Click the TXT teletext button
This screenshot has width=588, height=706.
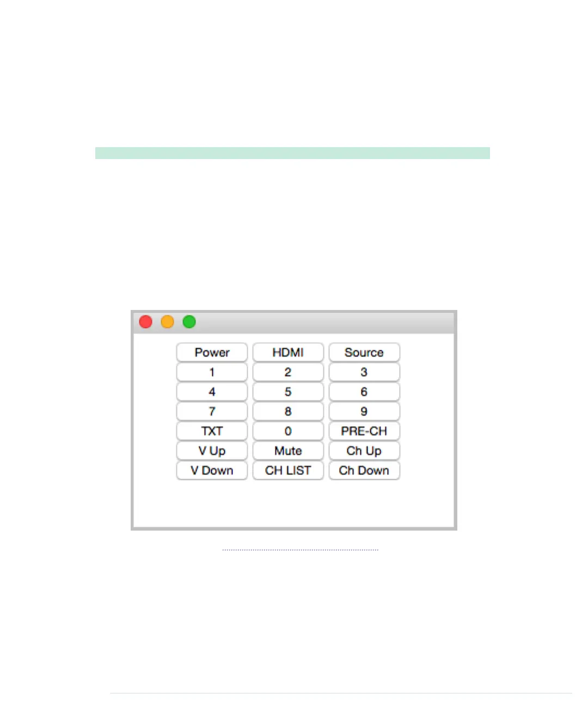tap(212, 431)
